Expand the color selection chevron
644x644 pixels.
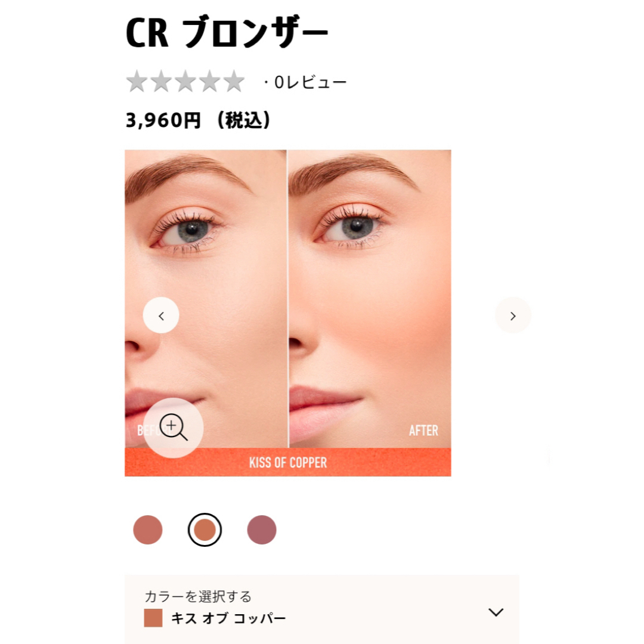point(496,612)
